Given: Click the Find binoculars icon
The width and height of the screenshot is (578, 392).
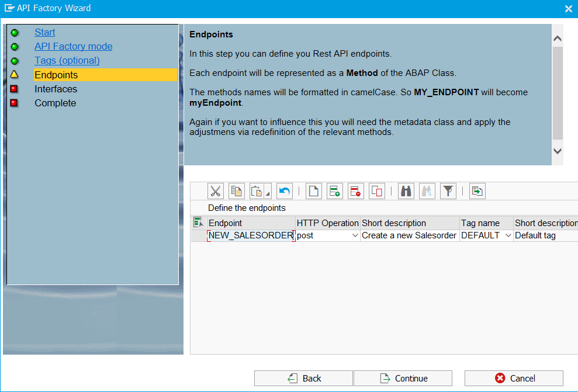Looking at the screenshot, I should click(x=406, y=191).
